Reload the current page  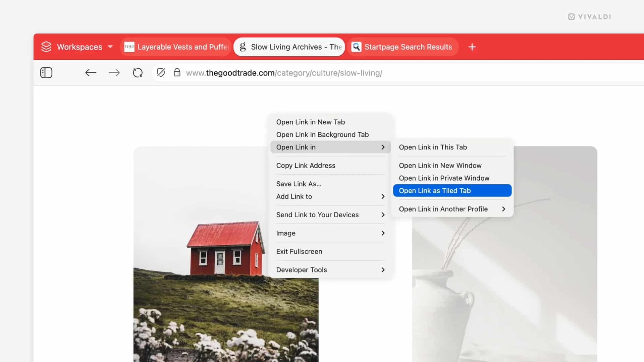point(137,72)
